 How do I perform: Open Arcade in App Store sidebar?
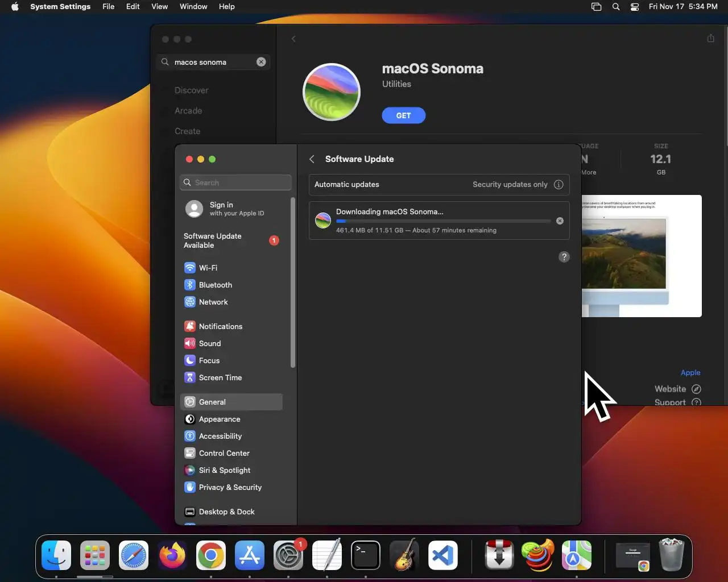(x=188, y=111)
